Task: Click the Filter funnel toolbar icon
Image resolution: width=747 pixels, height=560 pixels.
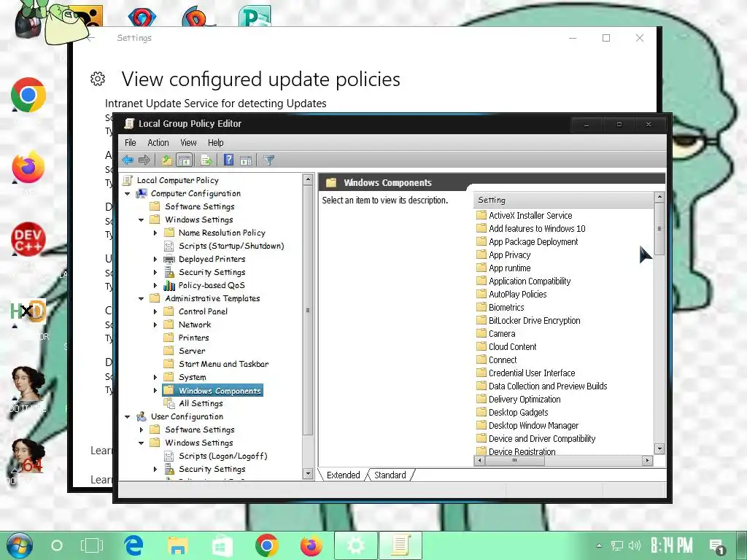Action: (269, 160)
